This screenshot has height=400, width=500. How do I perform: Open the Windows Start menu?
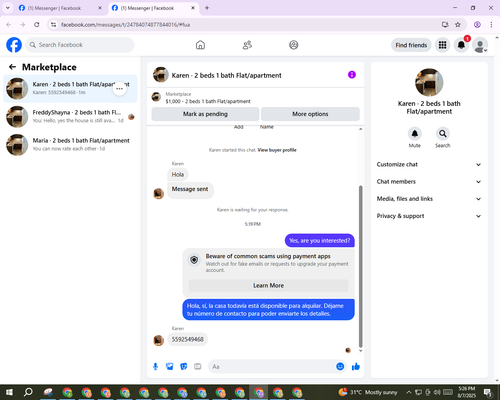(9, 392)
